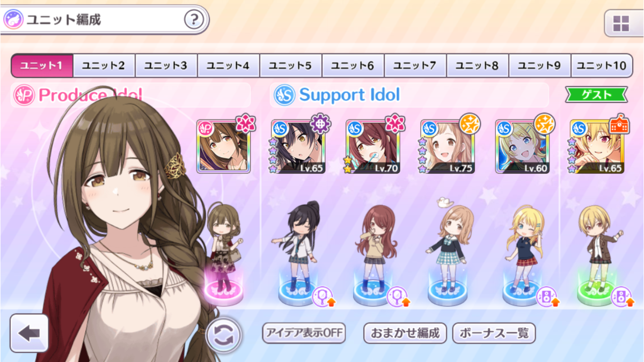Switch to ユニット2 tab

coord(104,66)
